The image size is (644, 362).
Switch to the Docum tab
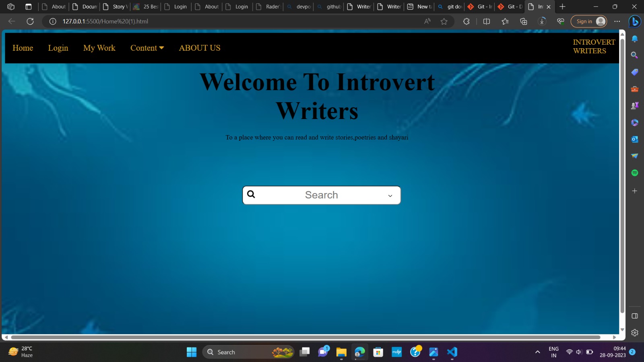click(85, 6)
